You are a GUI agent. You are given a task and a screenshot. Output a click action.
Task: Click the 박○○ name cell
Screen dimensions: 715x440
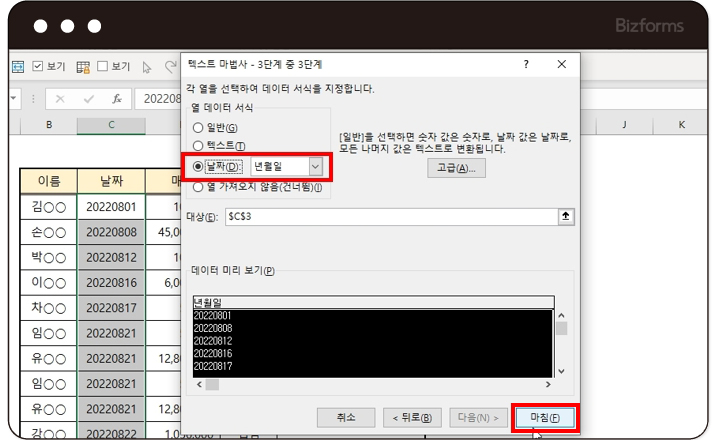pos(49,258)
